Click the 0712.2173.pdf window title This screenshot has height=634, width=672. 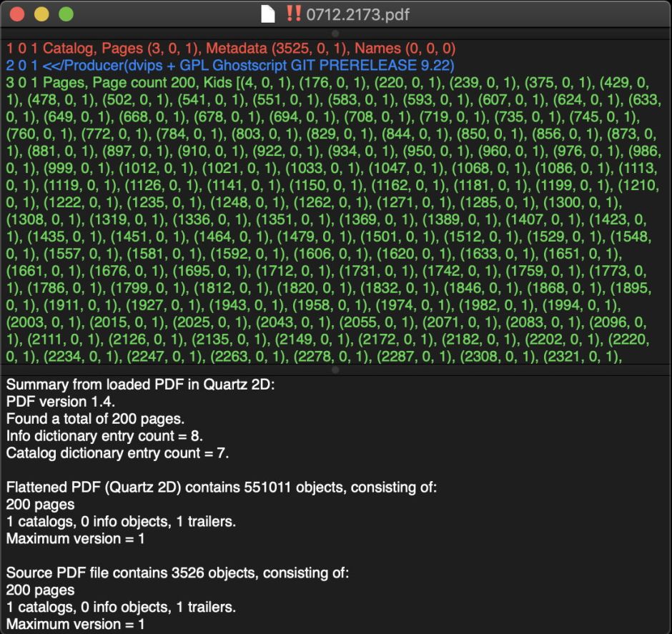[357, 14]
